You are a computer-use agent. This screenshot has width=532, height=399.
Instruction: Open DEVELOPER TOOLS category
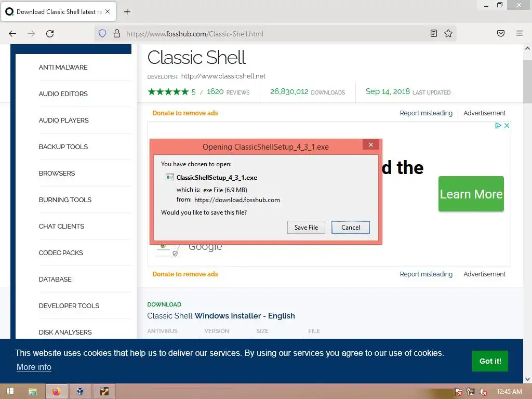point(69,305)
